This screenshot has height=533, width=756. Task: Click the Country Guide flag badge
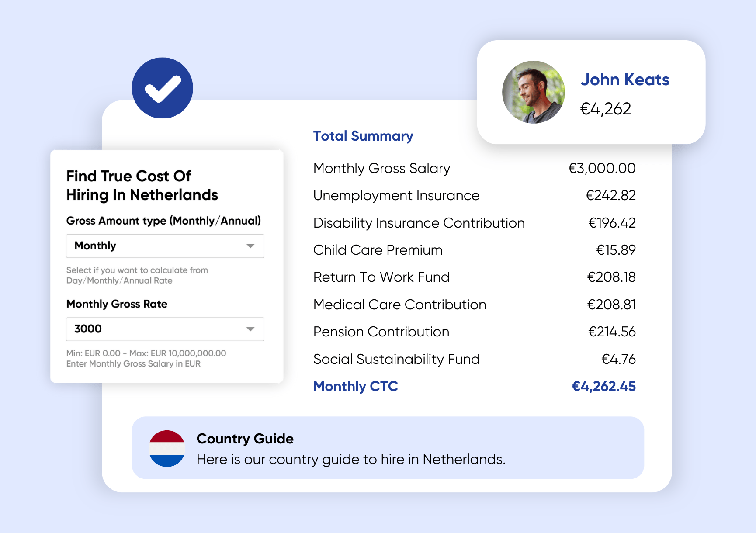click(167, 448)
